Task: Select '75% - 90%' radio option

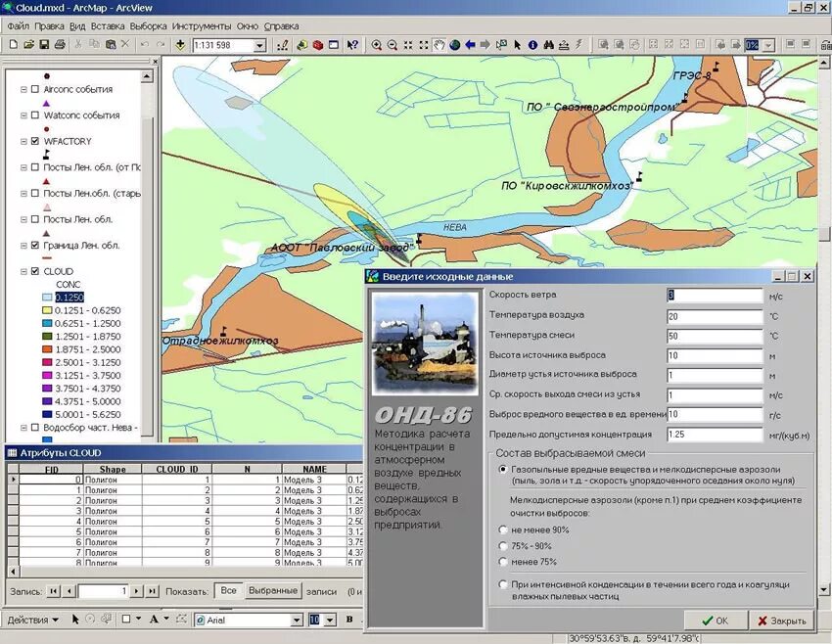Action: click(x=502, y=546)
